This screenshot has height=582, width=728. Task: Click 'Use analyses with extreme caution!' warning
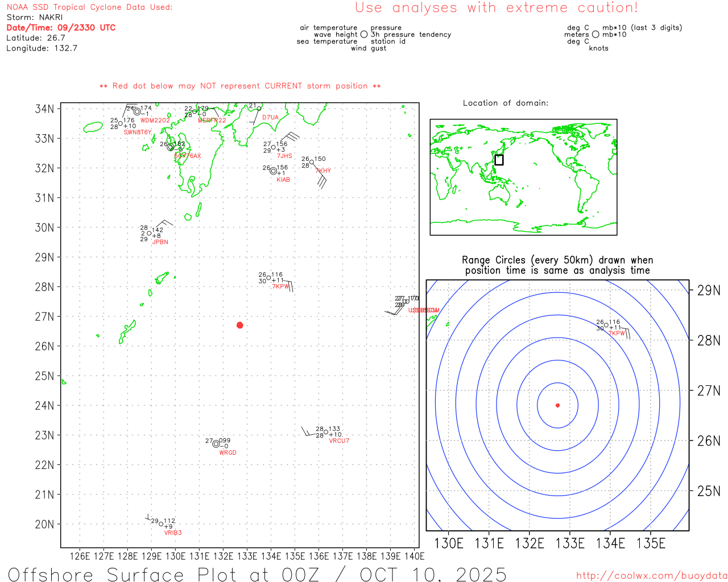[497, 8]
